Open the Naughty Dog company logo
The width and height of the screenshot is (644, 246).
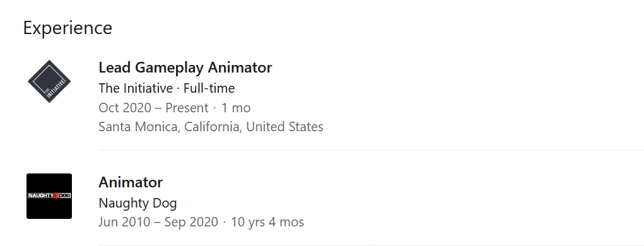coord(49,196)
